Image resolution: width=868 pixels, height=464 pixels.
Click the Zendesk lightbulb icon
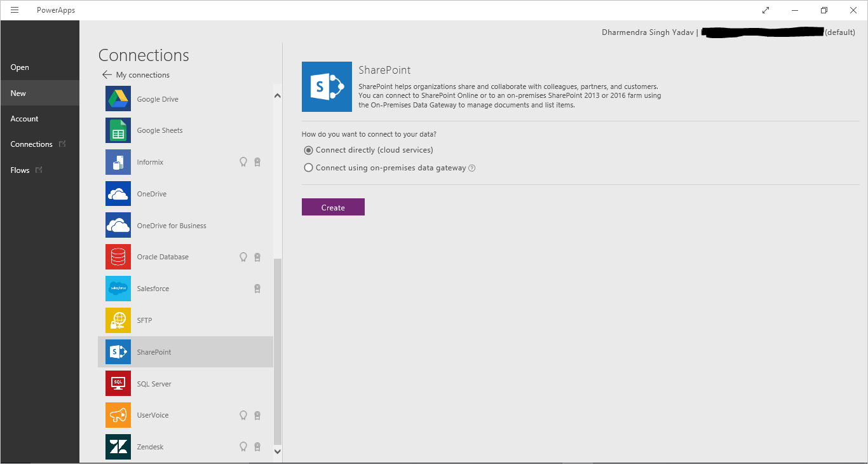tap(243, 447)
